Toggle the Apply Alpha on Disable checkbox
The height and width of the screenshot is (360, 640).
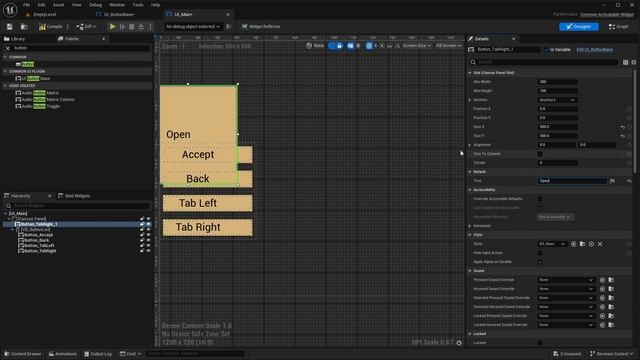click(540, 262)
